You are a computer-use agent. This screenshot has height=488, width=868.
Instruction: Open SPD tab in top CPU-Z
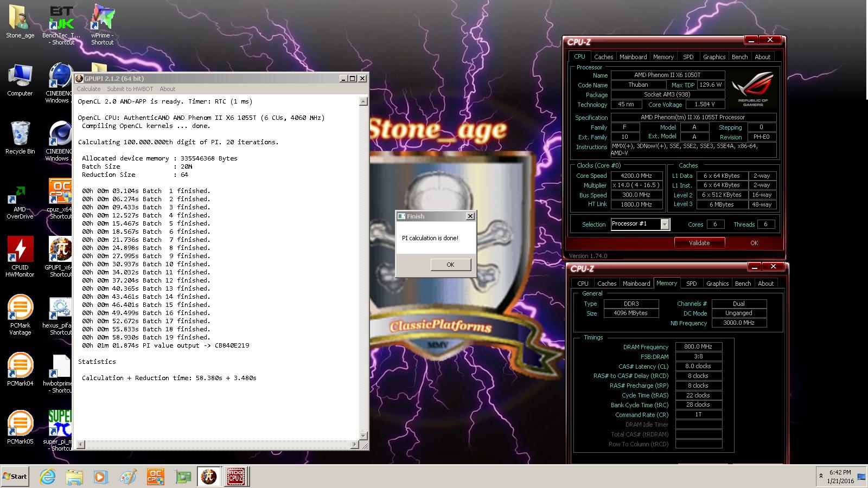tap(688, 57)
